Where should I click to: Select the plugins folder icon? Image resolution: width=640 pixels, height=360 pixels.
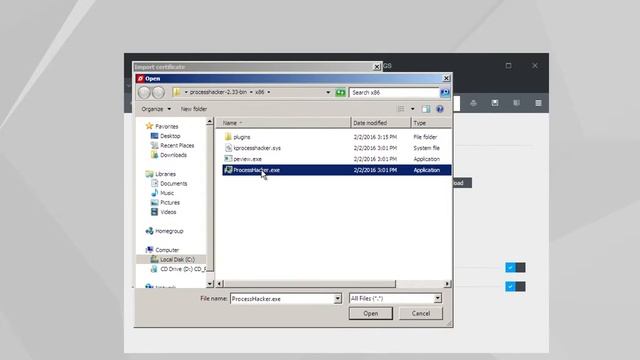[228, 137]
